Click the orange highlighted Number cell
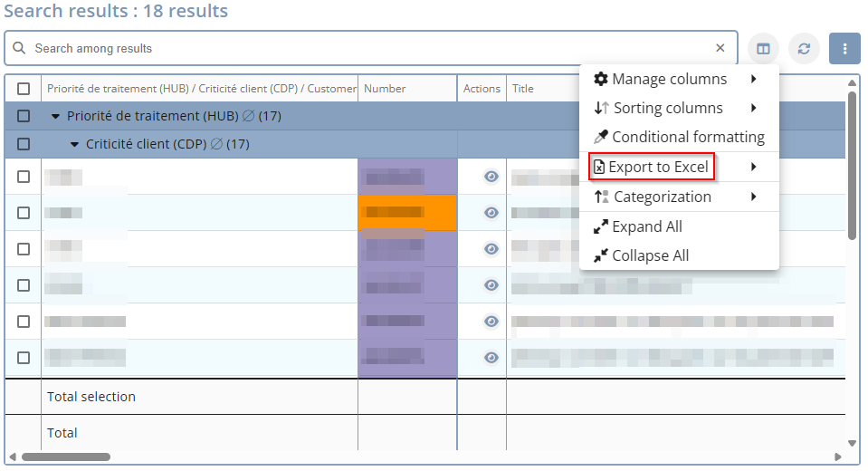868x471 pixels. pos(407,213)
